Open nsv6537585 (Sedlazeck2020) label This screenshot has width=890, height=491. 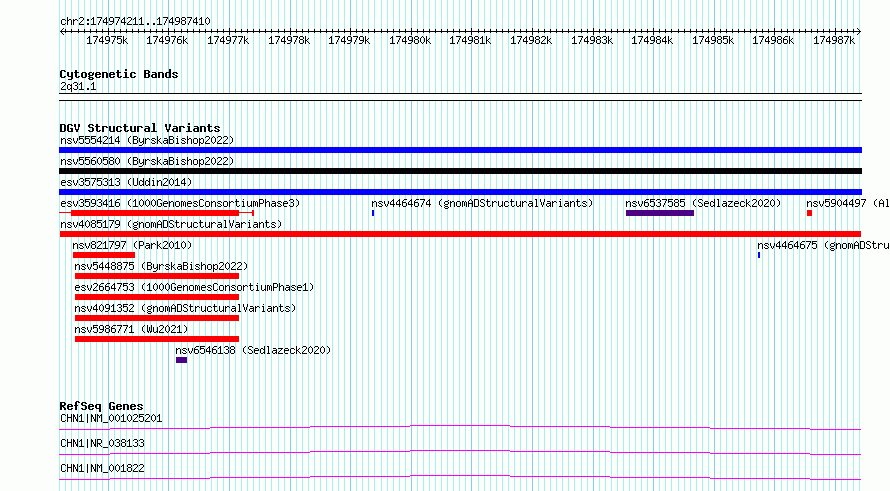703,203
